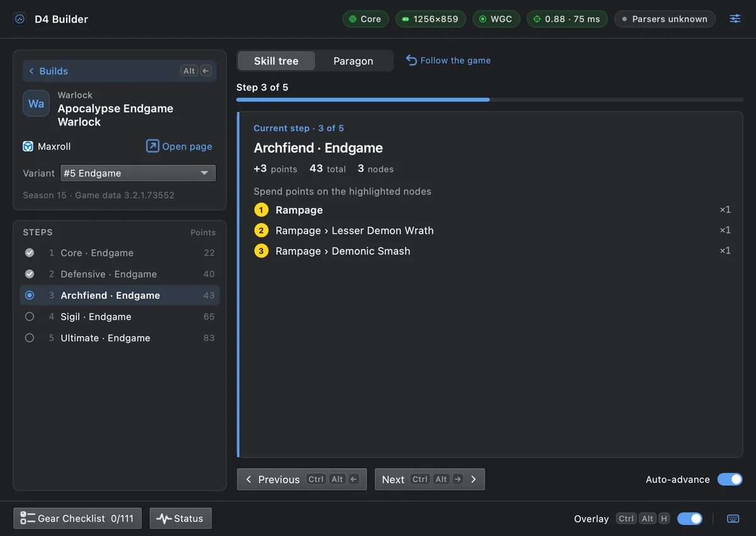Click the Status pulse waveform icon
Image resolution: width=756 pixels, height=536 pixels.
coord(164,518)
